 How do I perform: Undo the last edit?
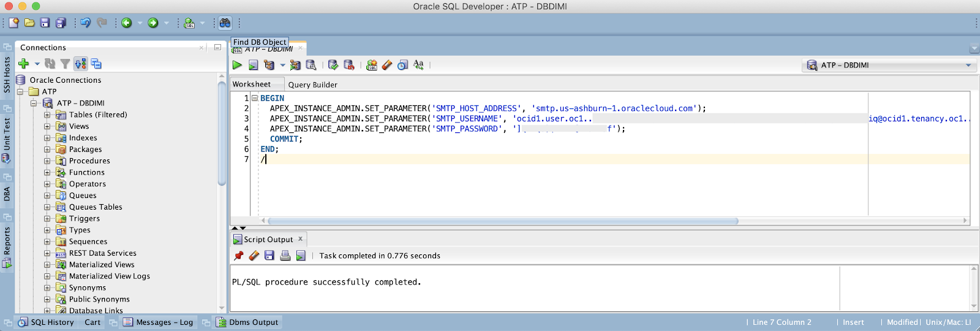(x=85, y=23)
